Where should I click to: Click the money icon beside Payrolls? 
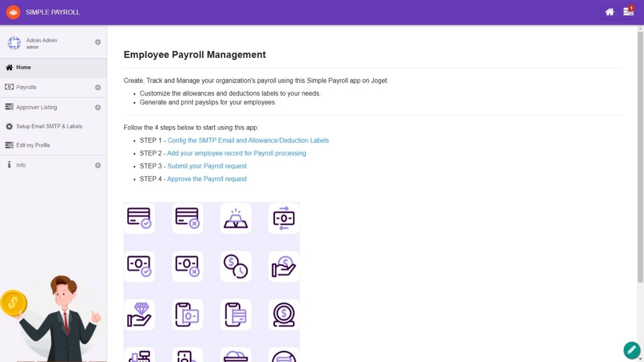[9, 87]
